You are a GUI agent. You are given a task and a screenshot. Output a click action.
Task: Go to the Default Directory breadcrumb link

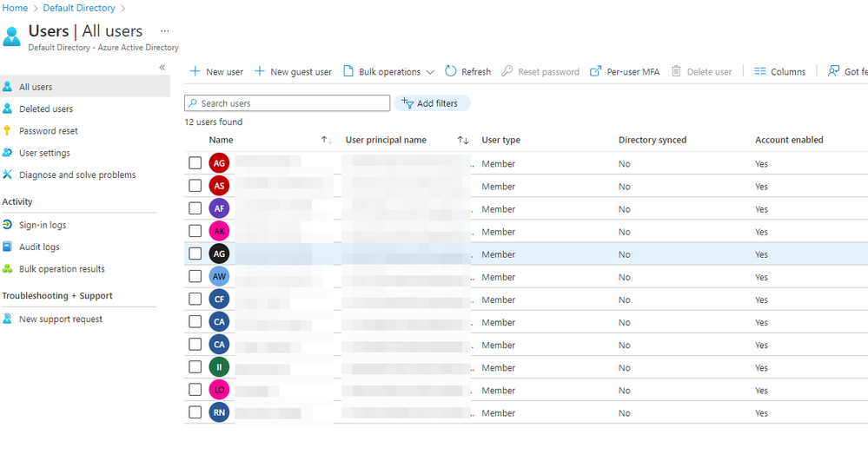(x=79, y=8)
